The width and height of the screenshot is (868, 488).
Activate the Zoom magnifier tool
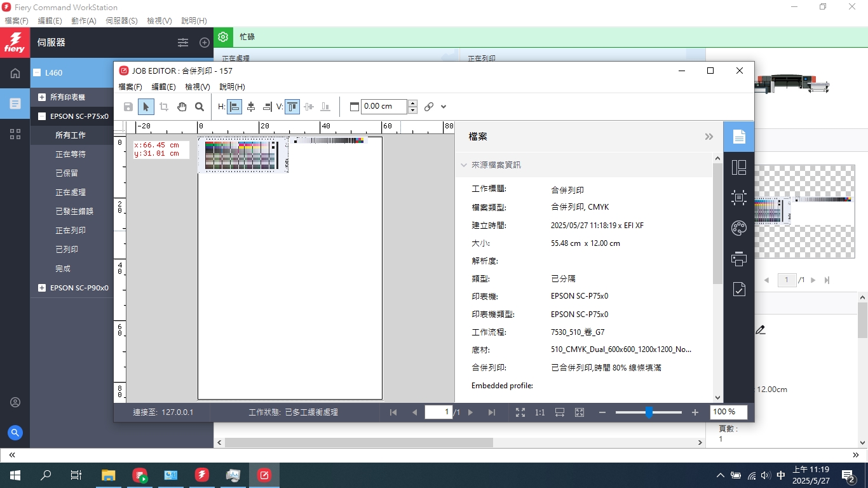coord(200,107)
